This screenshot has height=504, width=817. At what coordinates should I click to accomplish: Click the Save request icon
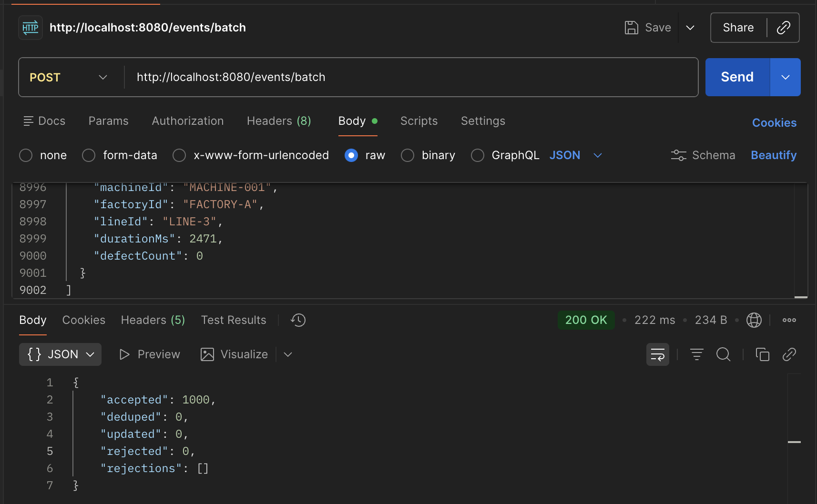point(632,27)
